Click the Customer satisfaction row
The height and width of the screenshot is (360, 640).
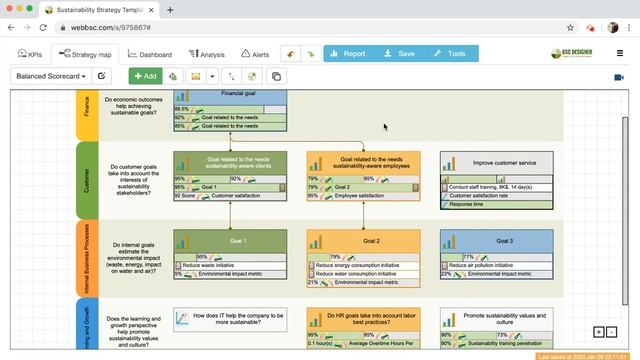(230, 196)
